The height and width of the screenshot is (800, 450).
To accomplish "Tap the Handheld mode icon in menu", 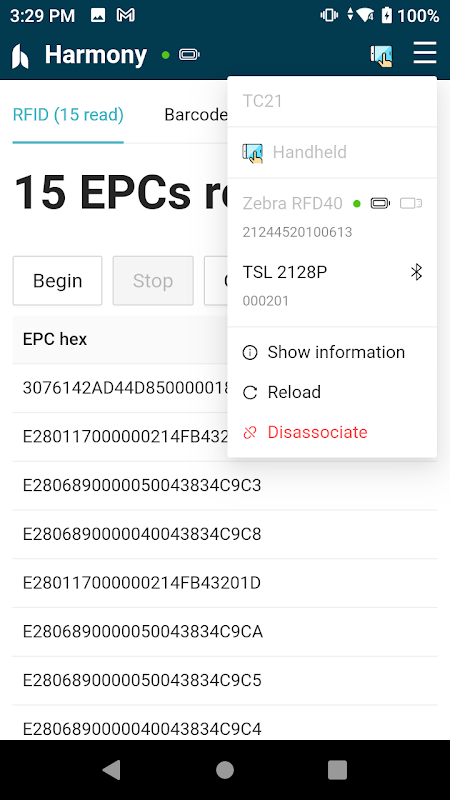I will 252,153.
